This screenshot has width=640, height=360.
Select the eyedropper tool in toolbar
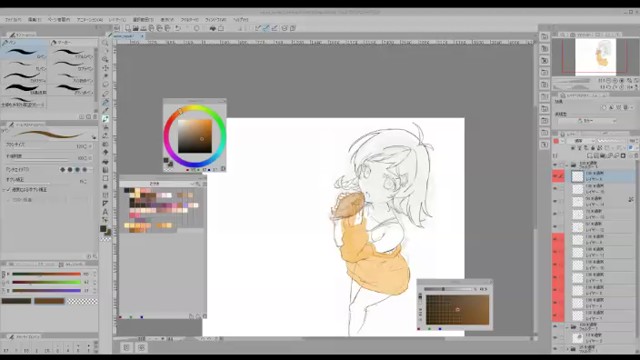(x=105, y=93)
